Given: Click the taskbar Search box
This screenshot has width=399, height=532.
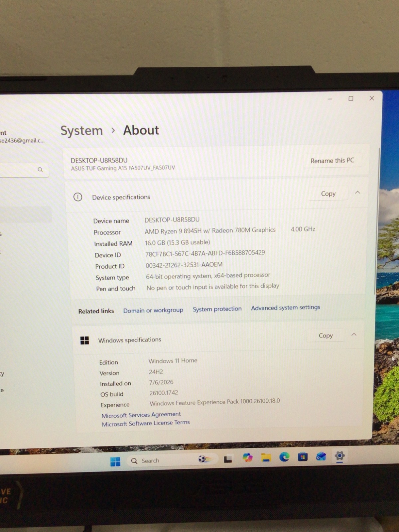Looking at the screenshot, I should (x=172, y=460).
